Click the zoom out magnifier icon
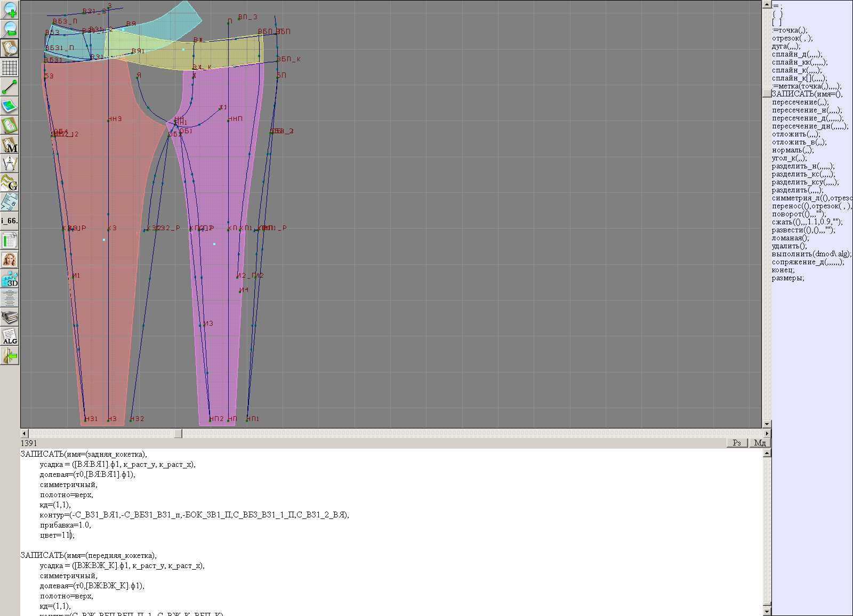 [10, 29]
